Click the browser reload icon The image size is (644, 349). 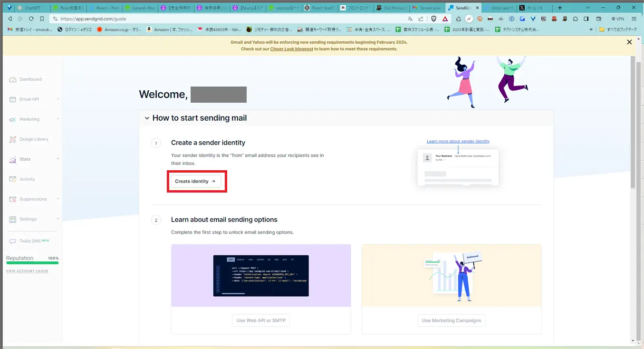pos(30,19)
